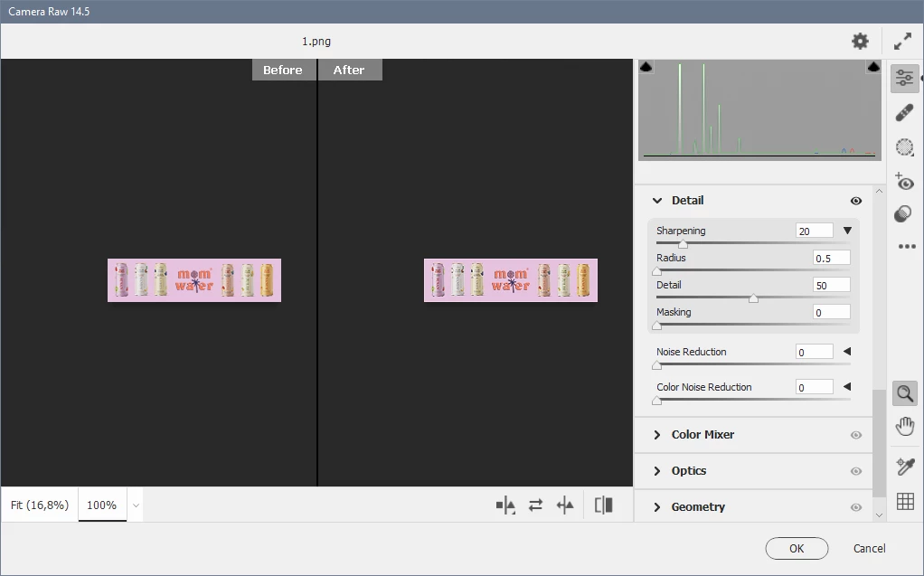
Task: Toggle highlight clipping warning in histogram
Action: point(873,67)
